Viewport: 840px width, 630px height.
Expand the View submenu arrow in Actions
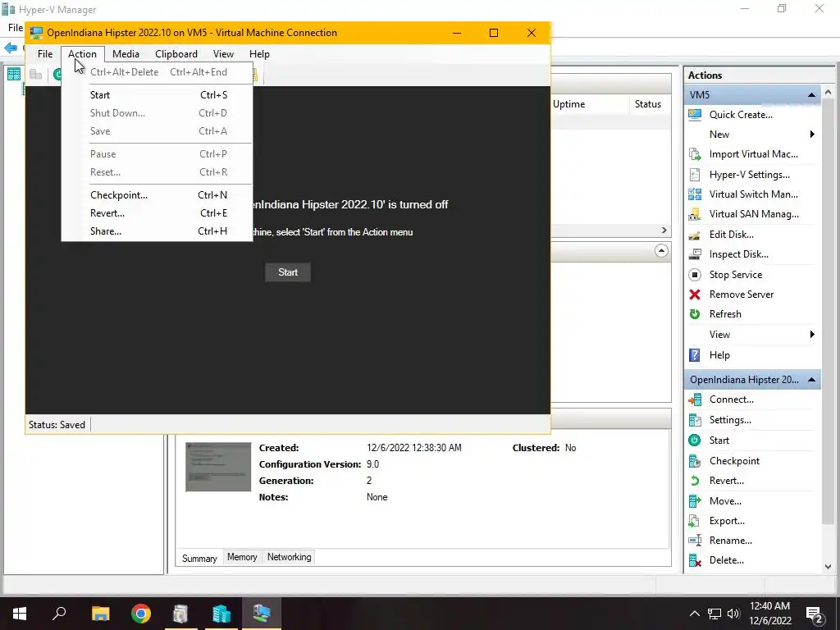[x=812, y=335]
